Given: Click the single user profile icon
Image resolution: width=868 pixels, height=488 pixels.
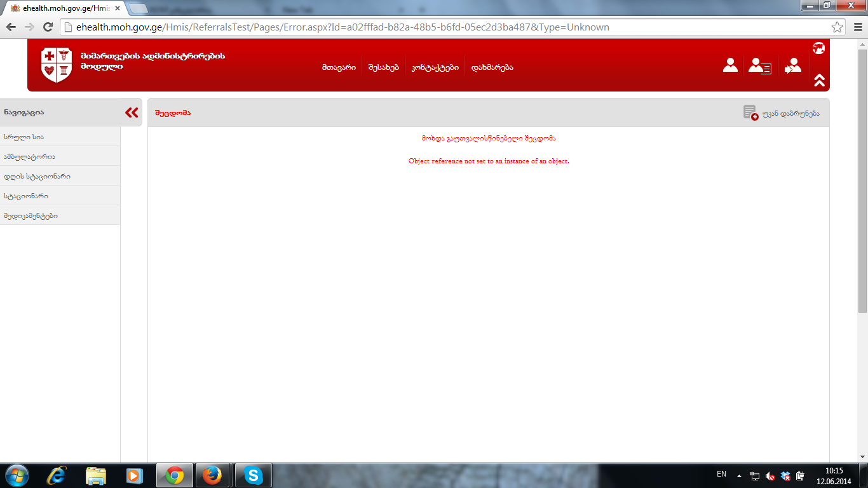Looking at the screenshot, I should click(730, 65).
